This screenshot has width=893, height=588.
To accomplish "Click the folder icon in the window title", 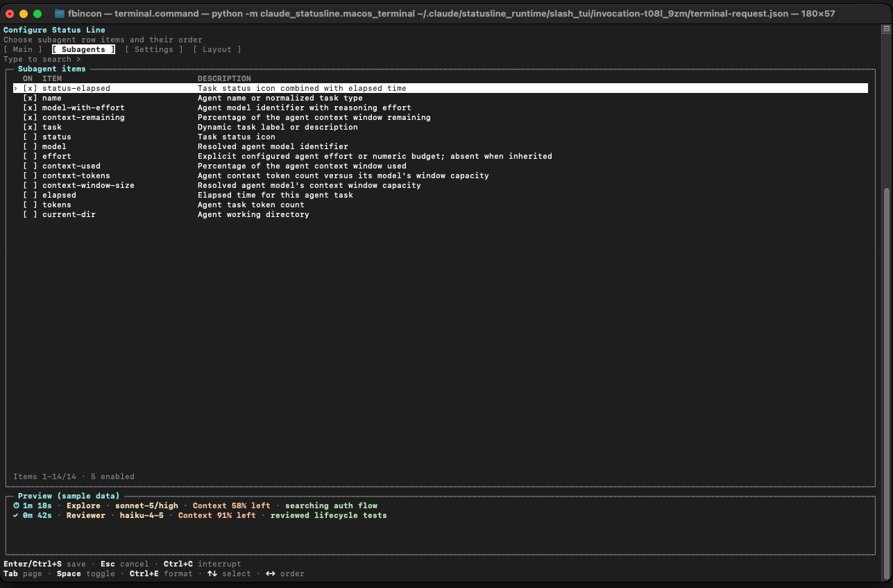I will click(60, 14).
